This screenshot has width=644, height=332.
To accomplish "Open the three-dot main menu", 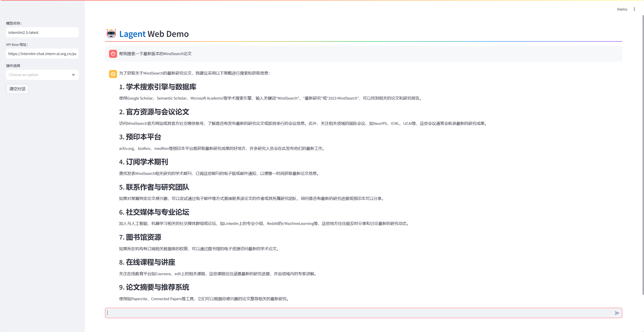I will [634, 9].
